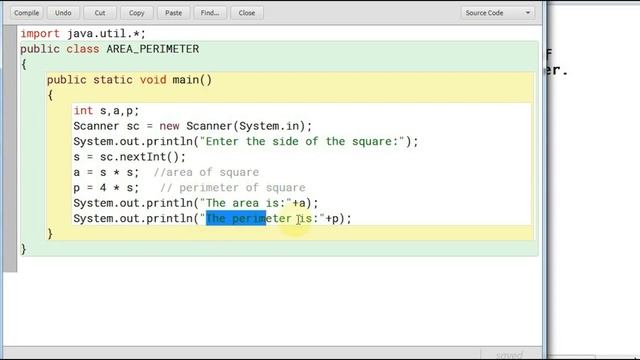640x360 pixels.
Task: Click the 'saved' status indicator
Action: (x=509, y=355)
